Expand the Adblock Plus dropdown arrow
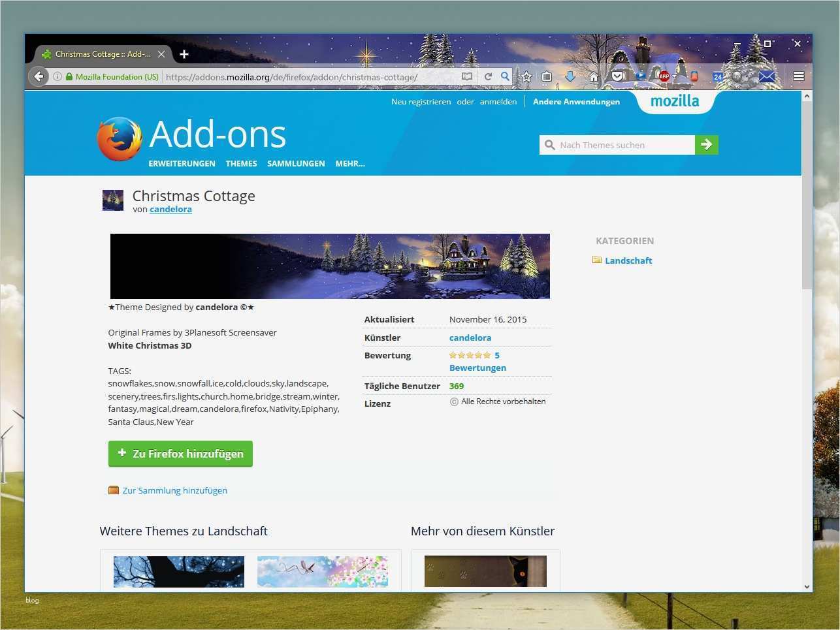 pos(675,77)
